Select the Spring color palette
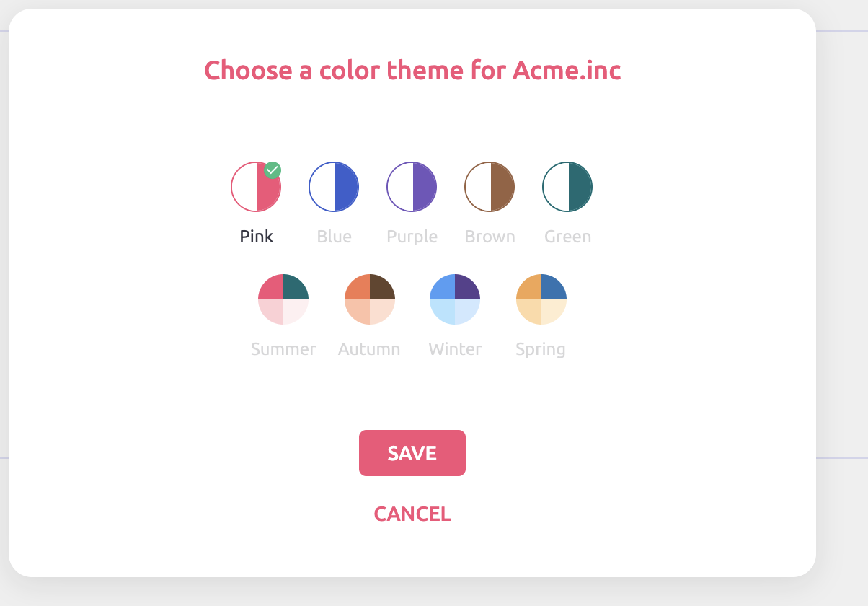868x606 pixels. [x=541, y=299]
